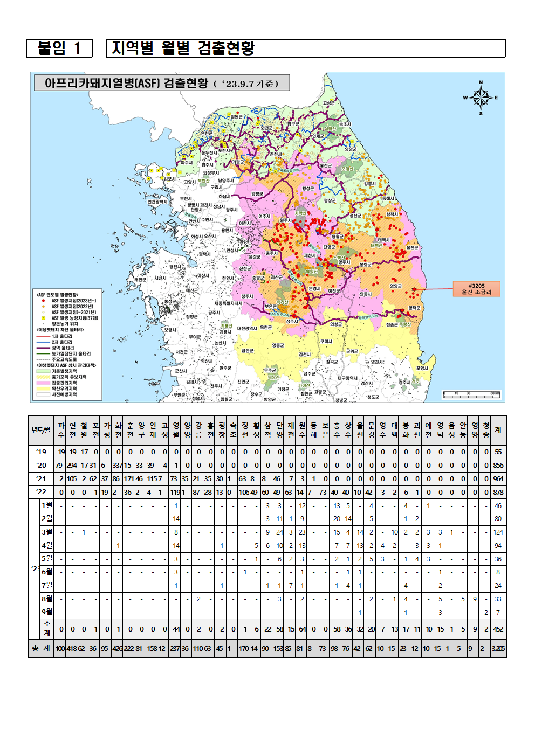
Task: Click the compass rose on the map
Action: (480, 98)
